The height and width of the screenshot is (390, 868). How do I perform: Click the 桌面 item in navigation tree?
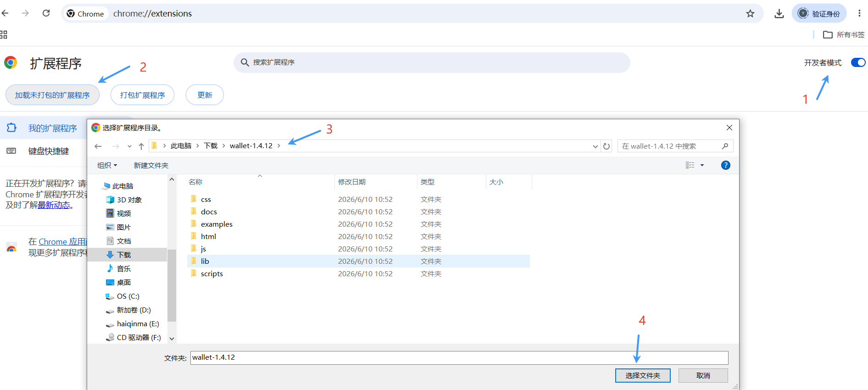(x=124, y=282)
